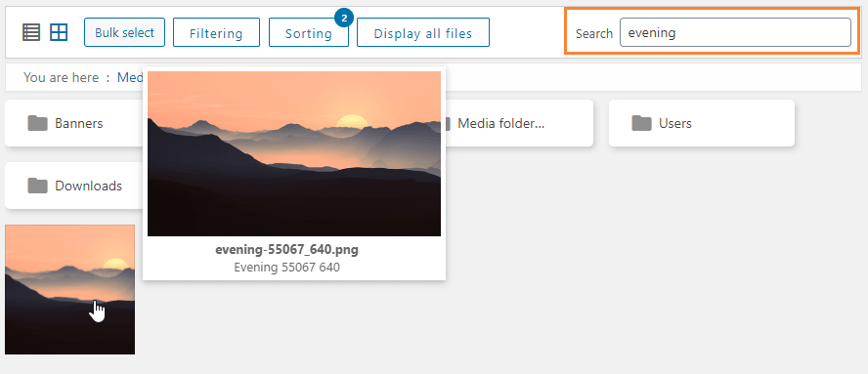Focus the Search field containing evening
This screenshot has width=868, height=374.
tap(735, 32)
